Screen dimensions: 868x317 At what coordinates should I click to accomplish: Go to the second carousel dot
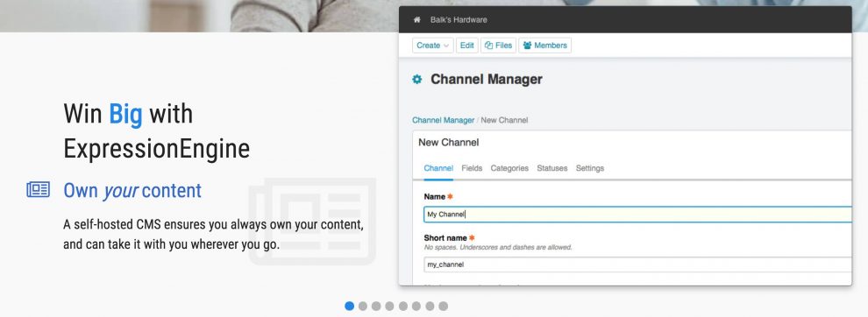tap(363, 306)
